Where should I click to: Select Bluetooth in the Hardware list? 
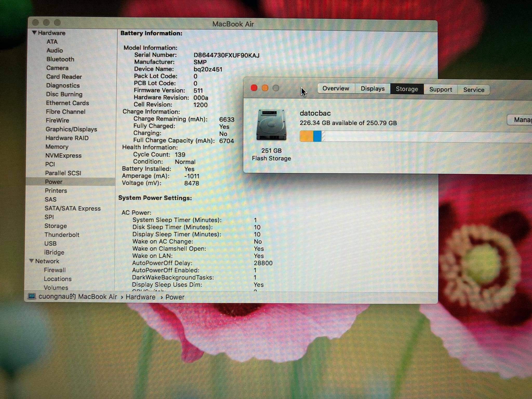coord(60,59)
